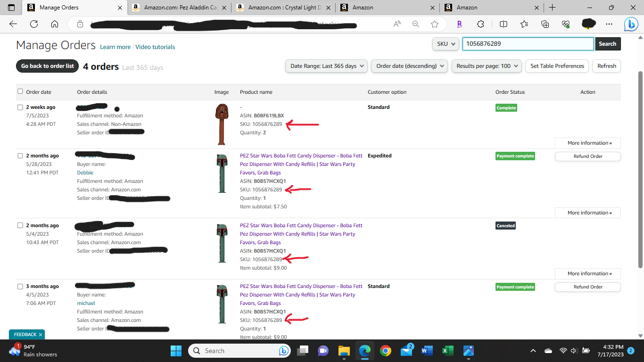This screenshot has width=644, height=362.
Task: Open buyer name michael link
Action: point(86,303)
